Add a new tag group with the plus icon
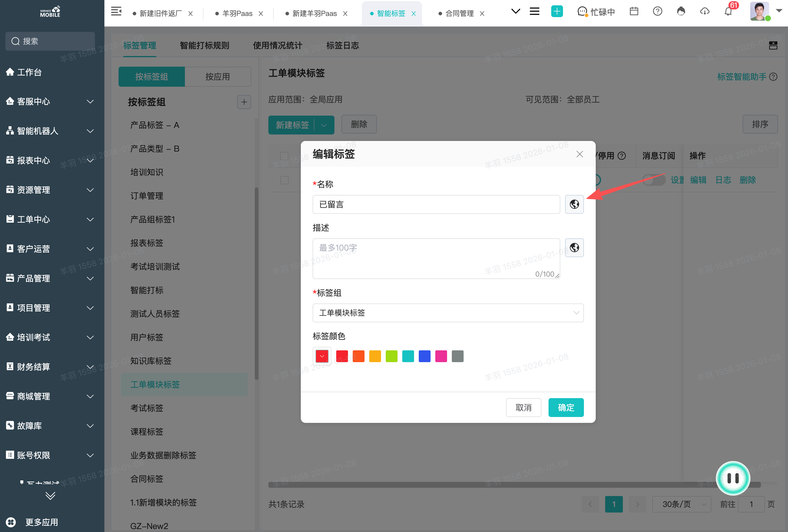This screenshot has width=788, height=532. pyautogui.click(x=244, y=102)
